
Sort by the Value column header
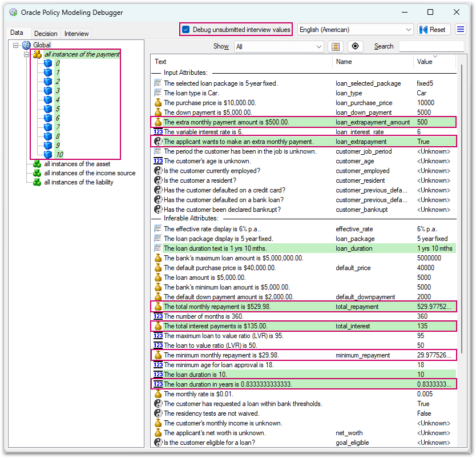pyautogui.click(x=434, y=62)
